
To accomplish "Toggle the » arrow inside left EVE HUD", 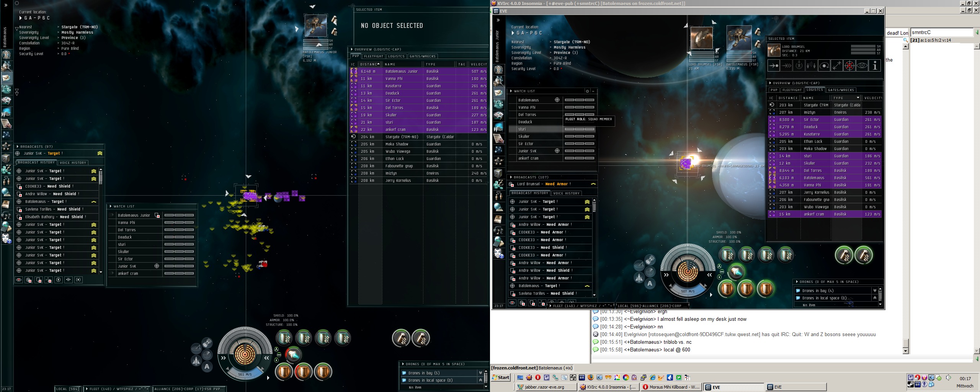I will pyautogui.click(x=224, y=358).
